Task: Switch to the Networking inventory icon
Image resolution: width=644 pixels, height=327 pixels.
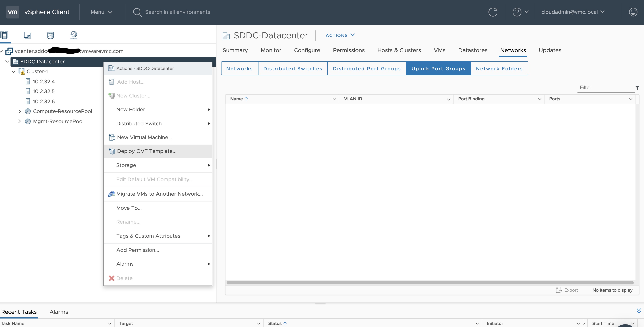Action: tap(74, 35)
